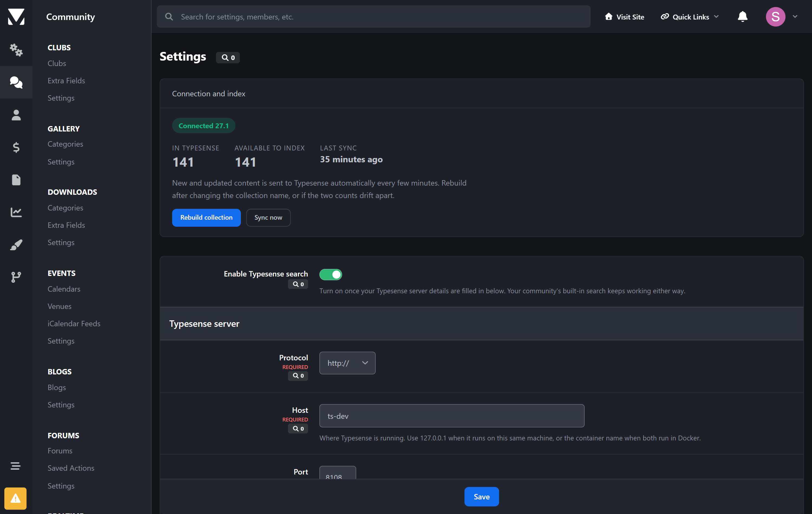
Task: Open the Pages document icon
Action: click(16, 180)
